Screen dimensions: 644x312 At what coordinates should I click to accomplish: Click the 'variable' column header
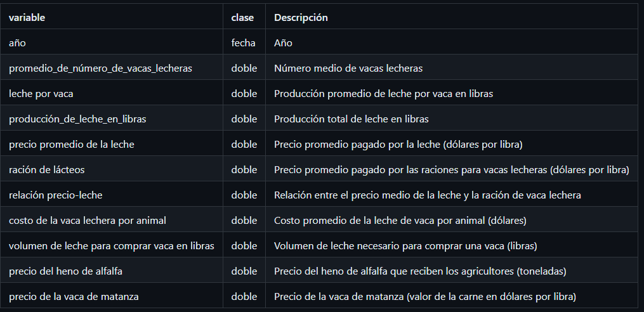pyautogui.click(x=27, y=18)
